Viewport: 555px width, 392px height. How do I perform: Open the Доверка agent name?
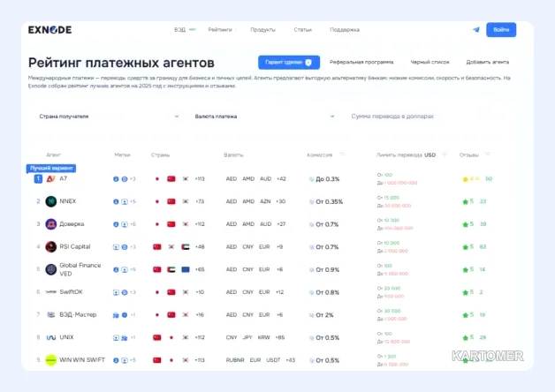tap(72, 223)
